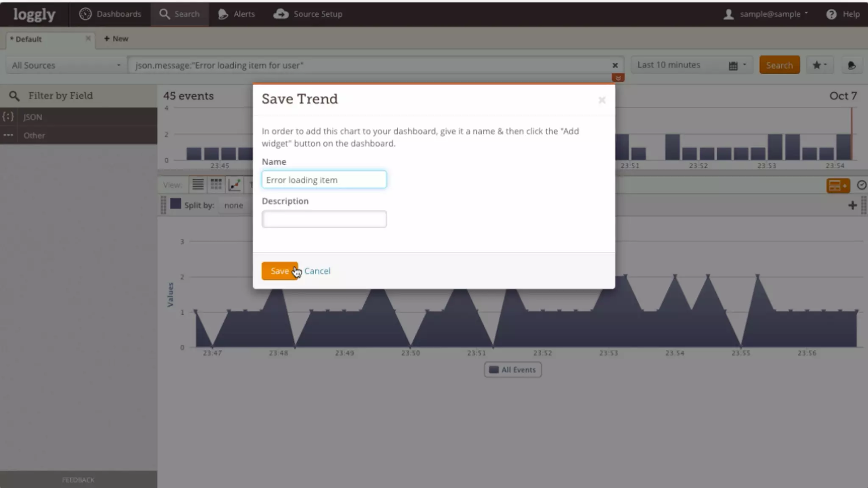Click the bell alert icon beside Search
This screenshot has width=868, height=488.
[851, 65]
